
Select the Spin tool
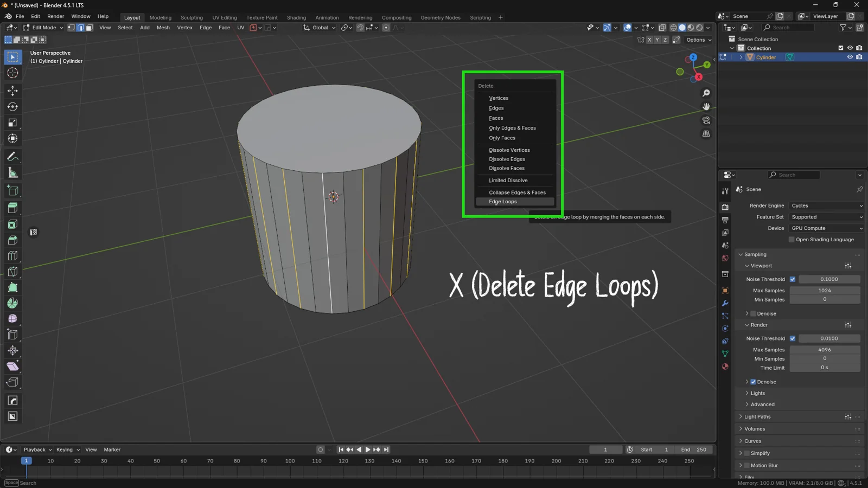12,303
